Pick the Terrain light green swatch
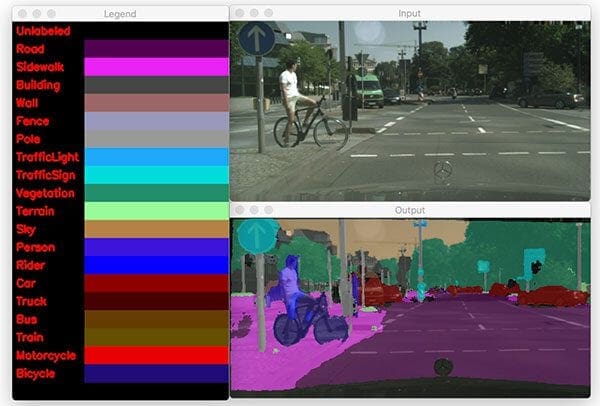Screen dimensions: 600x406 156,211
